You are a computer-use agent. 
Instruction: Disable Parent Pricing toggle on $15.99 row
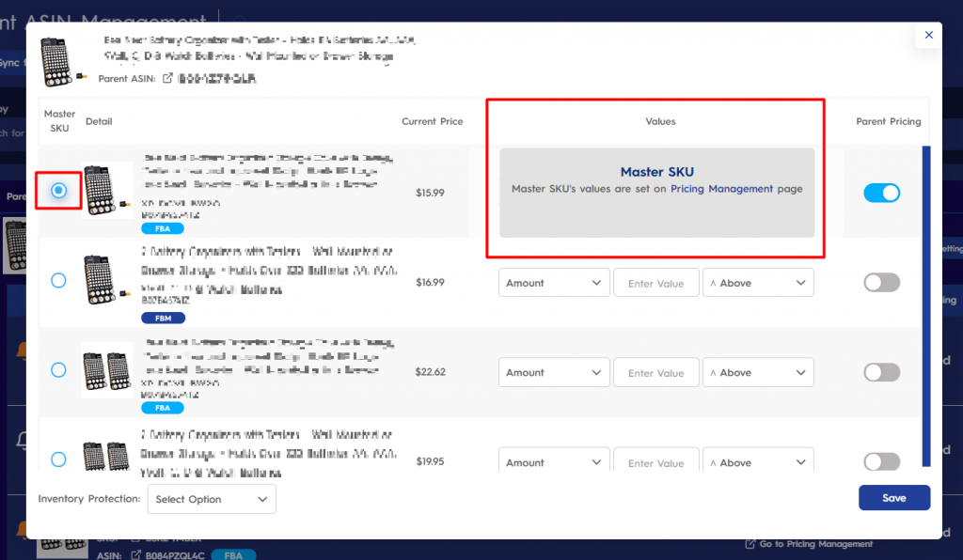(x=881, y=193)
